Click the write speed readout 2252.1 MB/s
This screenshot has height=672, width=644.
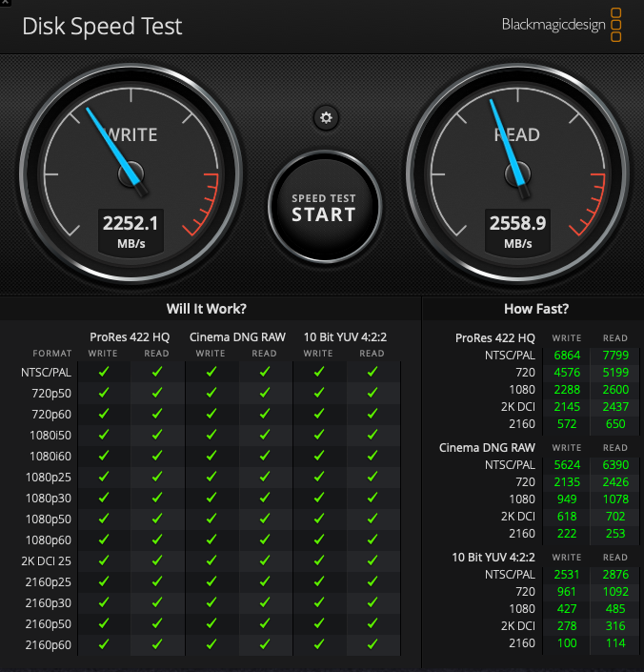131,232
